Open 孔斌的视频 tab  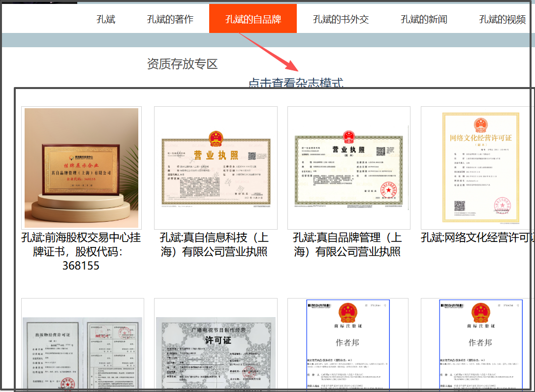[x=502, y=19]
